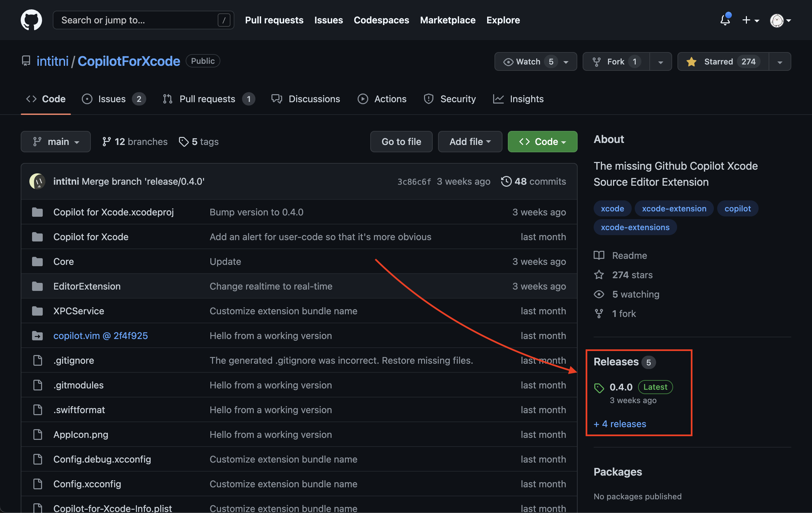This screenshot has height=513, width=812.
Task: Click the green tag icon for release 0.4.0
Action: pos(599,388)
